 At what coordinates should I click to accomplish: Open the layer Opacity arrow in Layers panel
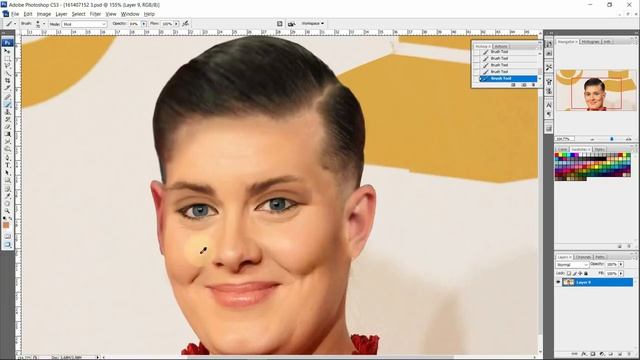coord(621,264)
